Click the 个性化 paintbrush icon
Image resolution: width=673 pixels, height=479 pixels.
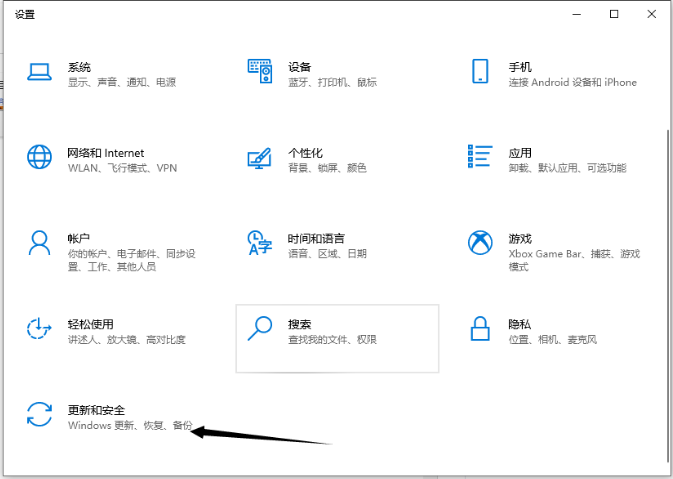pyautogui.click(x=260, y=158)
